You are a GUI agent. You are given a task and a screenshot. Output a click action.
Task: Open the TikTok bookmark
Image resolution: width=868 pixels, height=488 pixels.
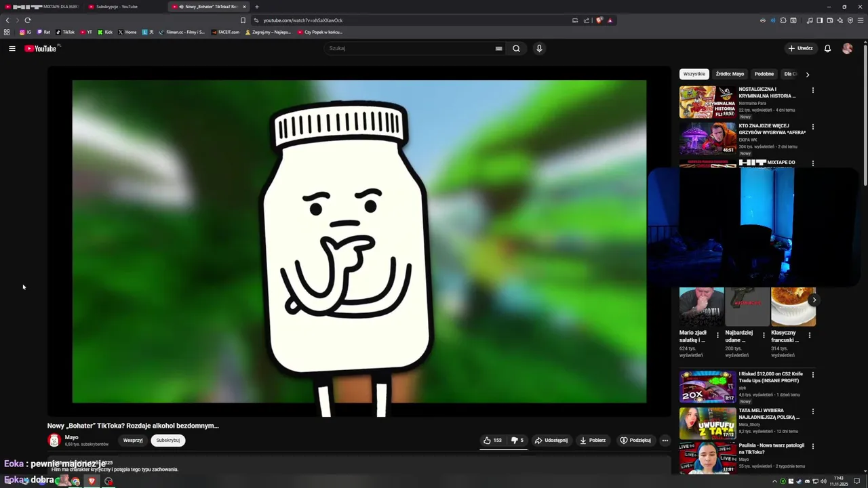tap(65, 32)
